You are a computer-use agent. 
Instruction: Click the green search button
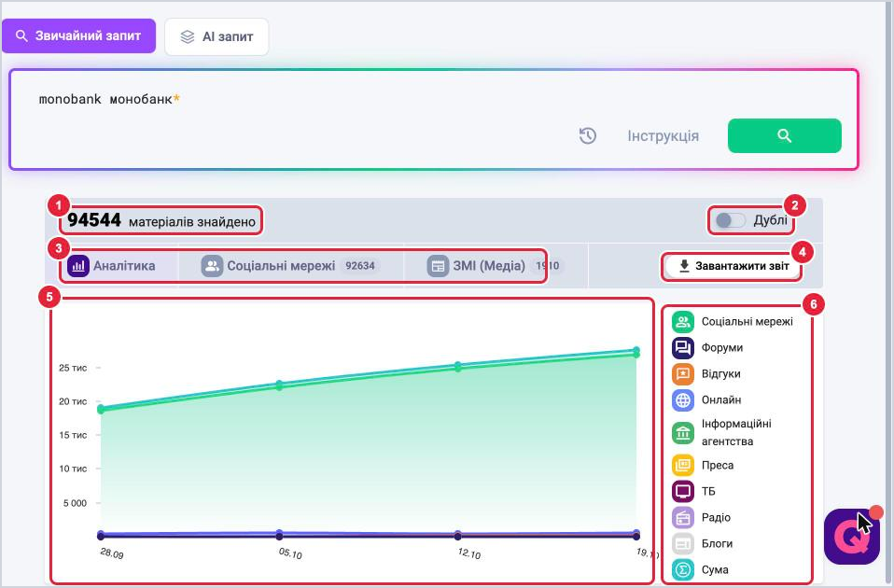click(x=784, y=135)
